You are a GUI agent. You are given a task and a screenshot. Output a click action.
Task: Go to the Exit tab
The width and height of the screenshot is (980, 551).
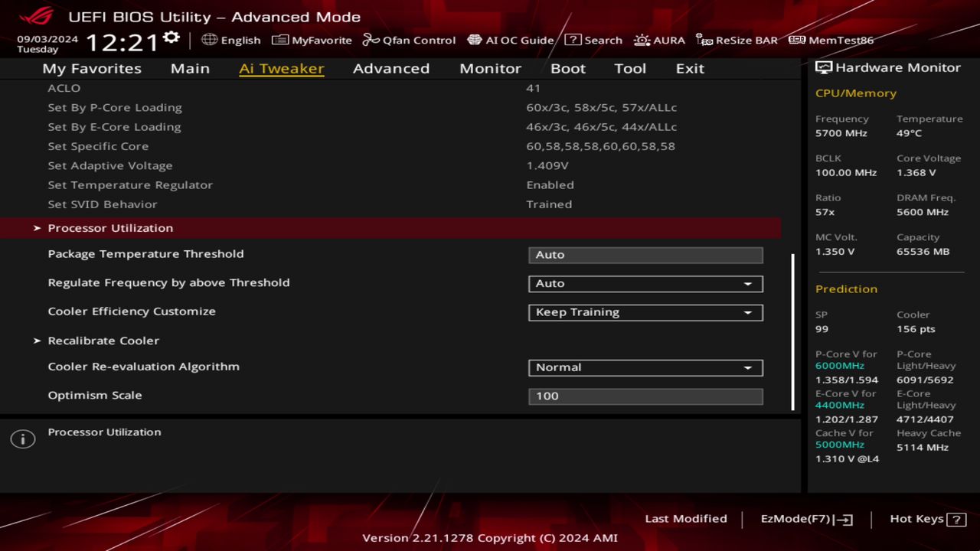690,68
